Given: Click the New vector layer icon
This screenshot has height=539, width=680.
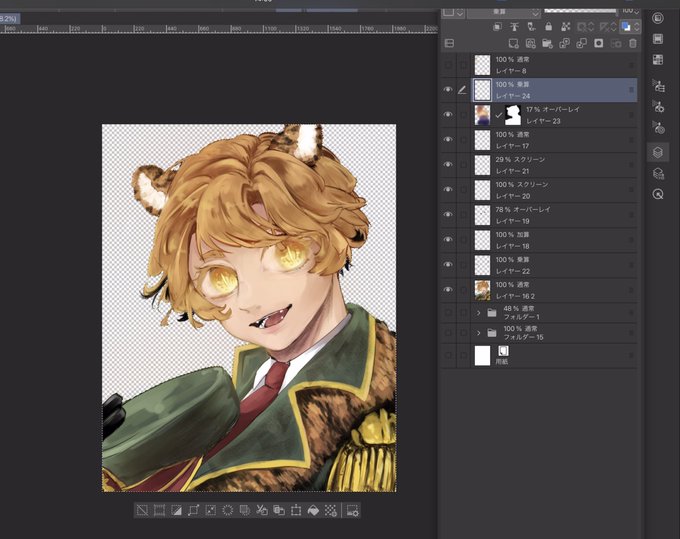Looking at the screenshot, I should click(x=530, y=43).
